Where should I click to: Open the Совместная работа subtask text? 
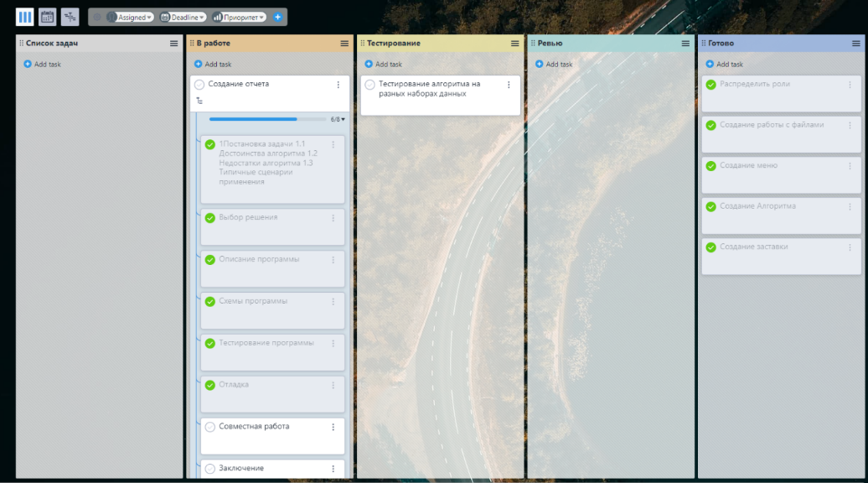click(x=254, y=426)
